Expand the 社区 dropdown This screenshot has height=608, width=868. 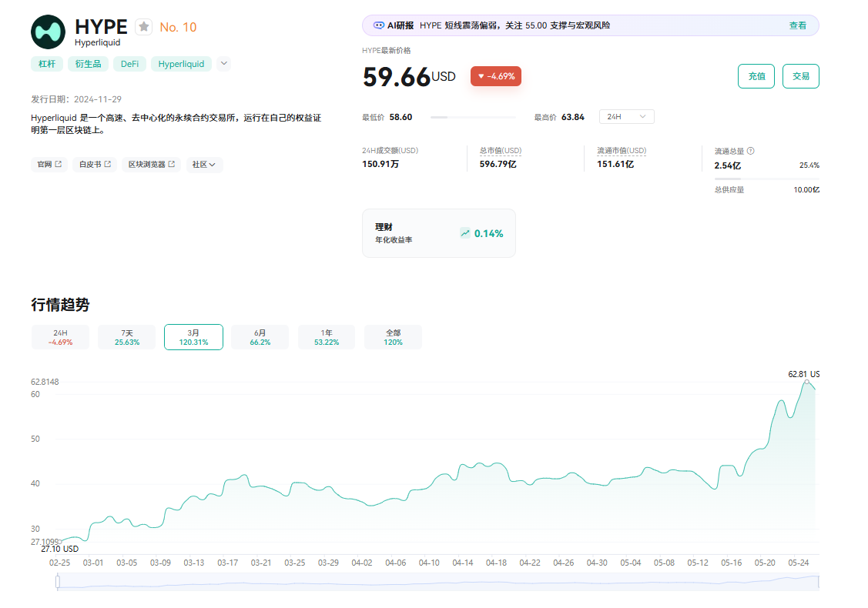click(203, 164)
